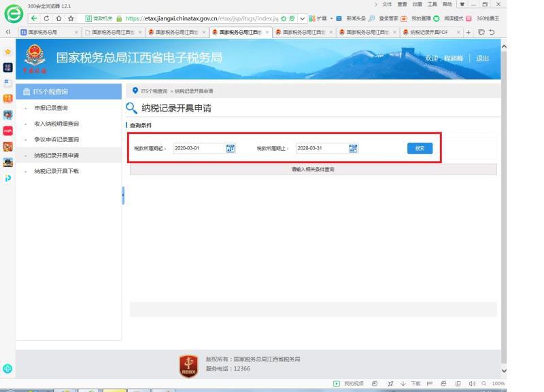Expand the 扩展 dropdown arrow

(331, 18)
